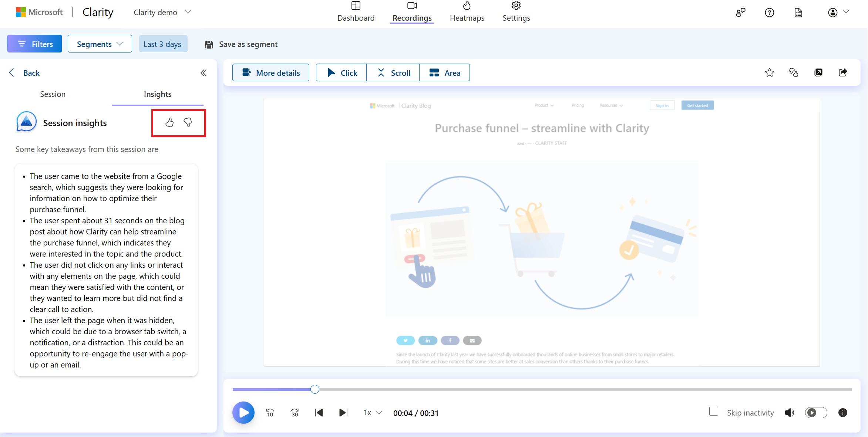This screenshot has height=437, width=868.
Task: Click the share recording icon
Action: pos(843,73)
